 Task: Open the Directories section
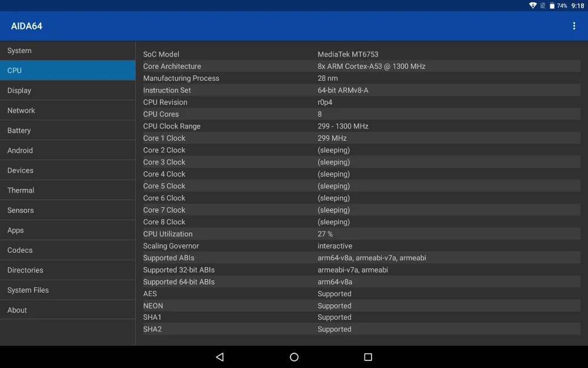tap(68, 270)
